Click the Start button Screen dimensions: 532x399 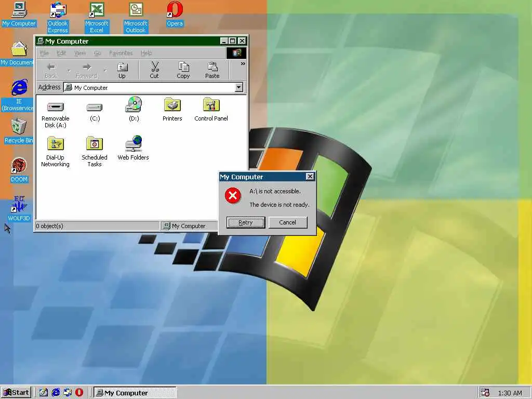point(16,393)
